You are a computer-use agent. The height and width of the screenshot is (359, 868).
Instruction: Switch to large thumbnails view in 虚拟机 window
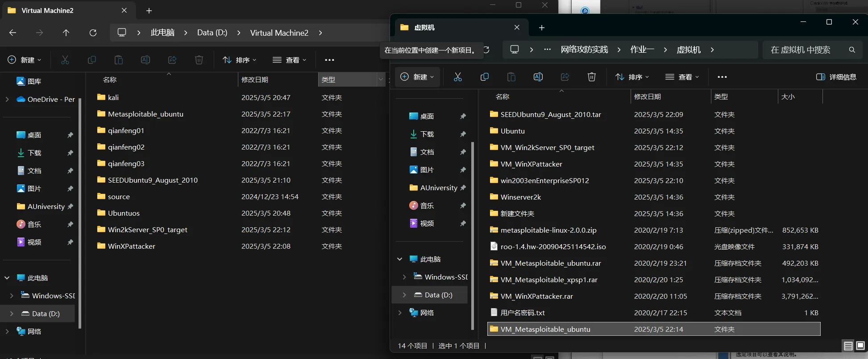(x=860, y=346)
